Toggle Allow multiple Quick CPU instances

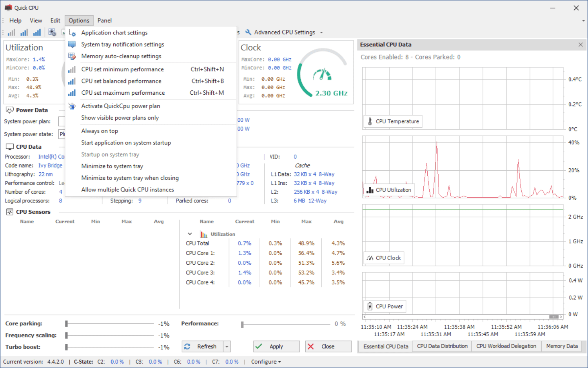tap(151, 190)
